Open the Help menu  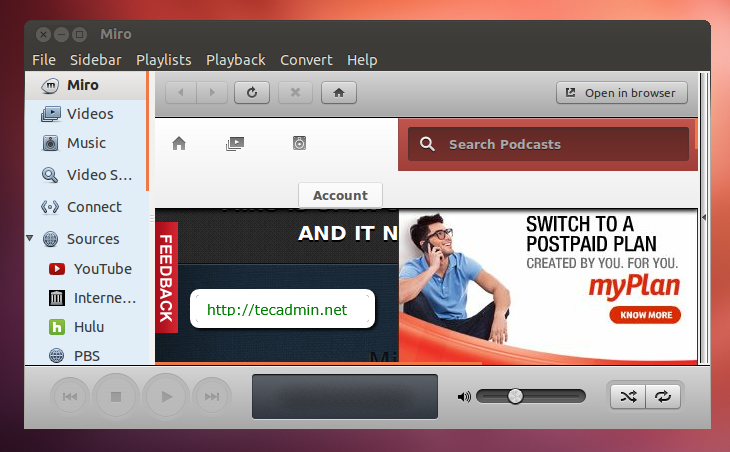pyautogui.click(x=362, y=60)
